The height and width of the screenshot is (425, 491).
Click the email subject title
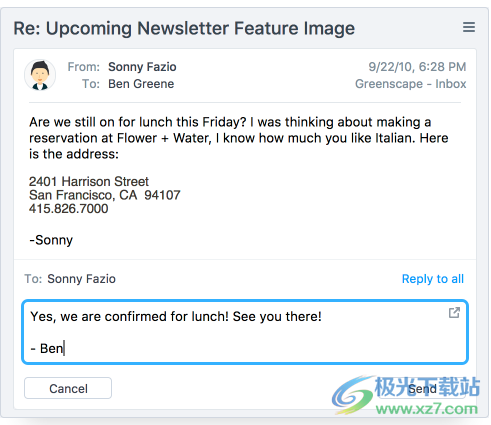pyautogui.click(x=184, y=28)
